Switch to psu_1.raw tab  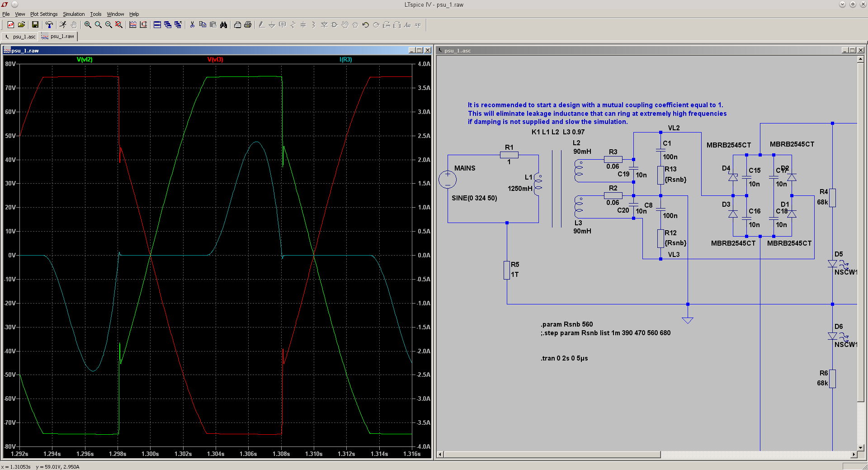coord(58,36)
